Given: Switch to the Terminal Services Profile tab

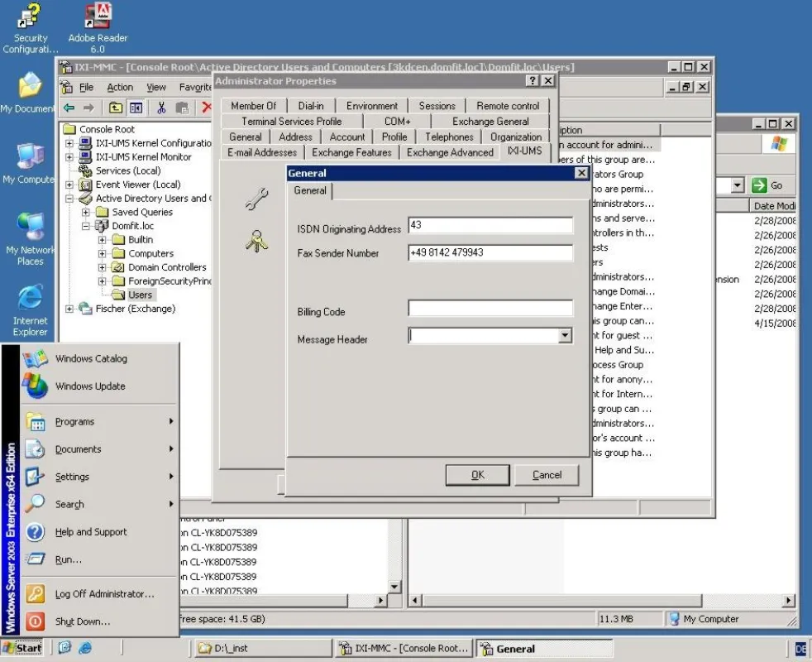Looking at the screenshot, I should (x=292, y=122).
